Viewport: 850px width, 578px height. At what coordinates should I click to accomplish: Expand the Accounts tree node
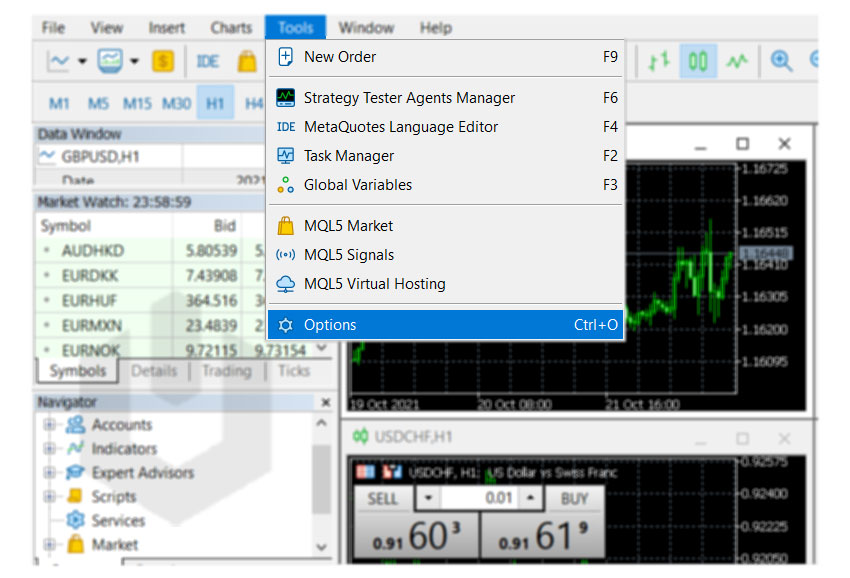[x=49, y=425]
